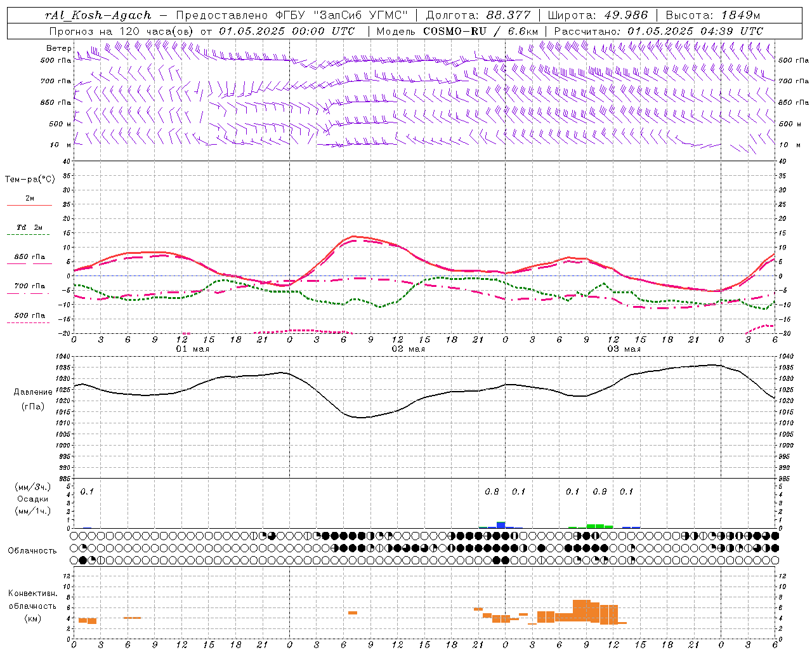Click the Облачность cloudiness label
Screen dimensions: 812x650
pyautogui.click(x=32, y=551)
